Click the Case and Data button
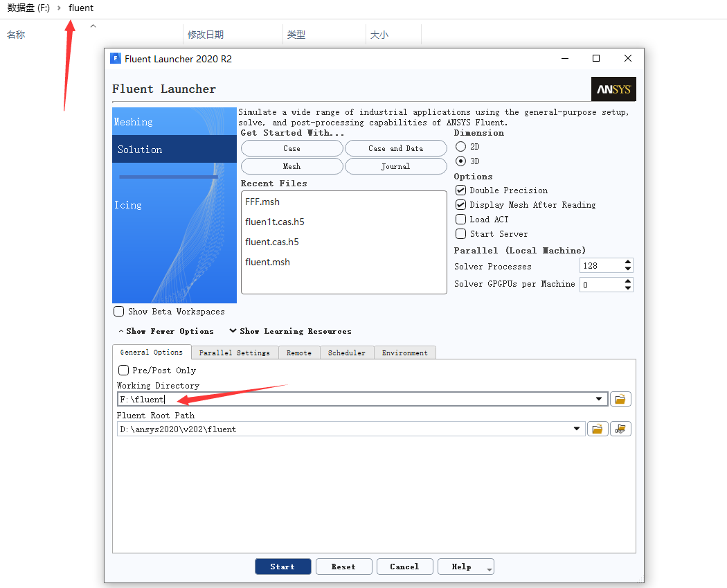Screen dimensions: 727x588 [x=396, y=148]
